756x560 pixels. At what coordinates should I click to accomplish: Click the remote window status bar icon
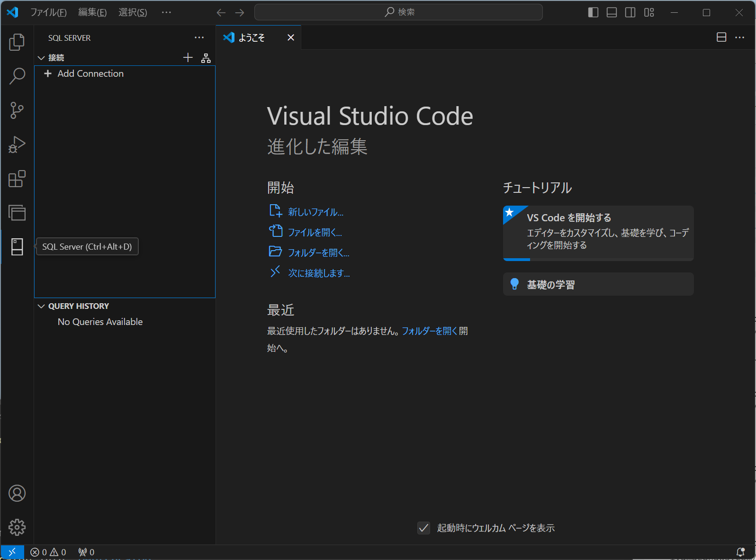(12, 552)
